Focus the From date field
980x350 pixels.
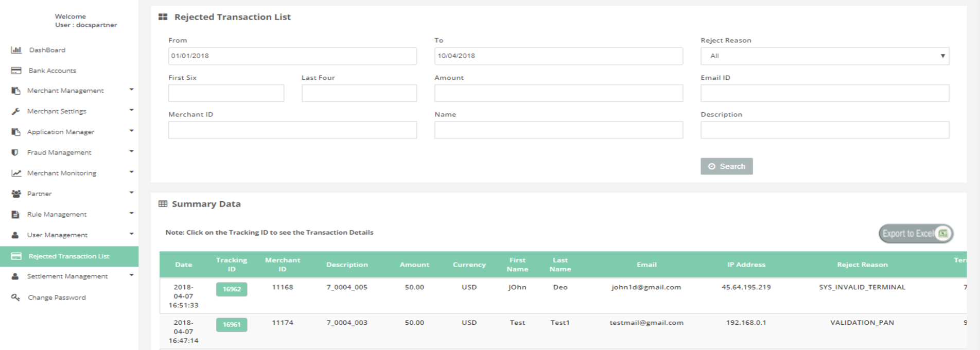(x=292, y=56)
